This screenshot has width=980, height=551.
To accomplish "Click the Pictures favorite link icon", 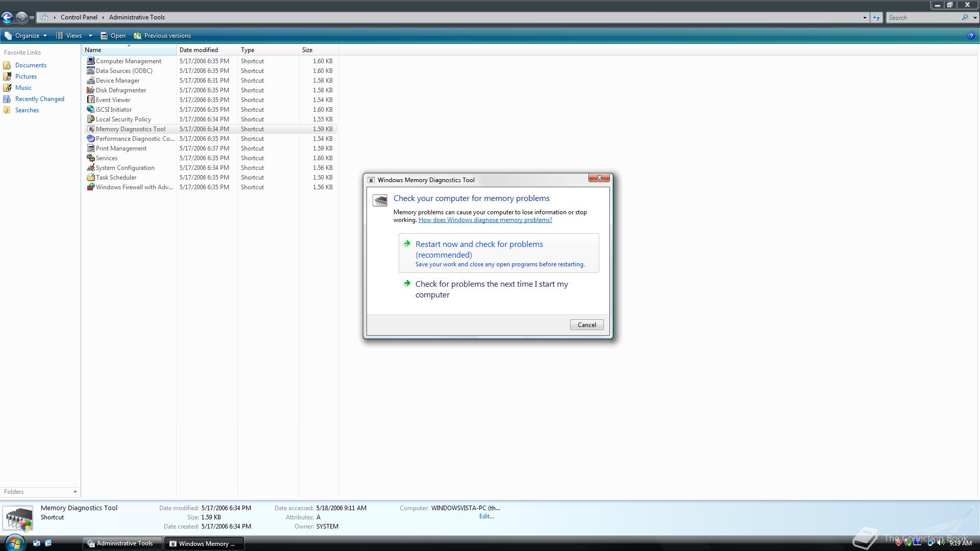I will point(7,77).
